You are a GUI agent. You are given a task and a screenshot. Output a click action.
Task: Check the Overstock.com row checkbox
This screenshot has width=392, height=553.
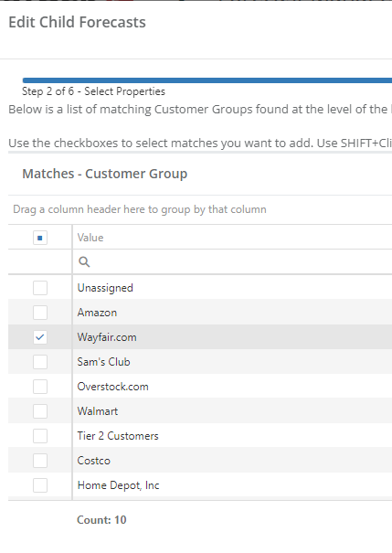(x=40, y=387)
